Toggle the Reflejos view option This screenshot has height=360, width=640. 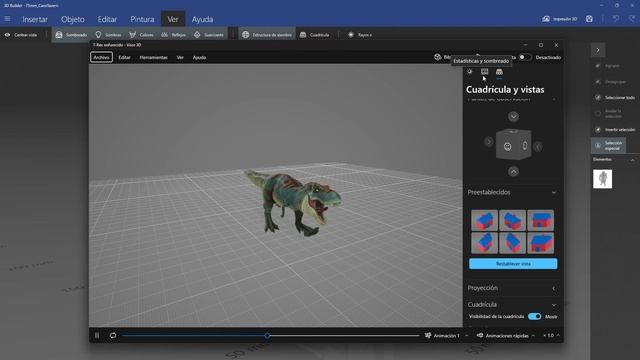173,35
